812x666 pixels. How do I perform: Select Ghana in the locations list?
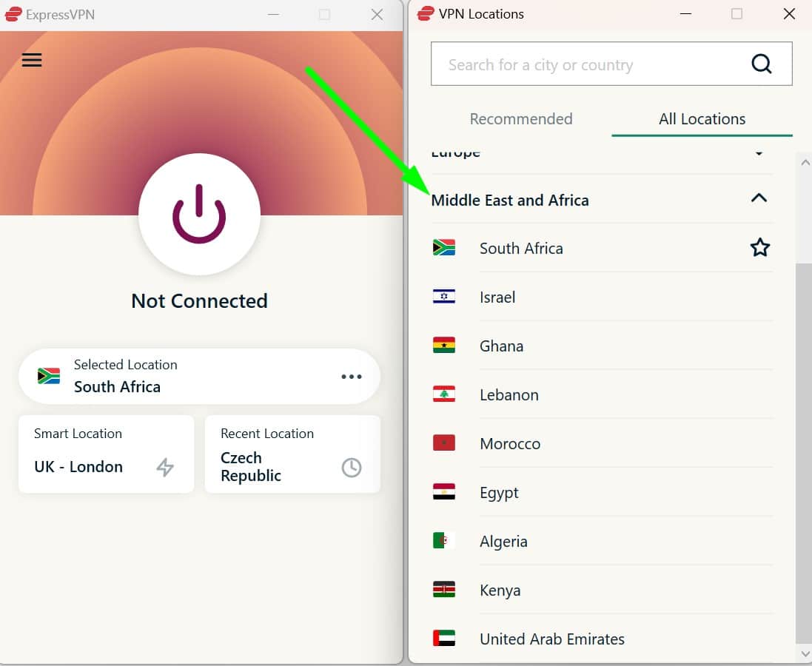click(x=602, y=346)
